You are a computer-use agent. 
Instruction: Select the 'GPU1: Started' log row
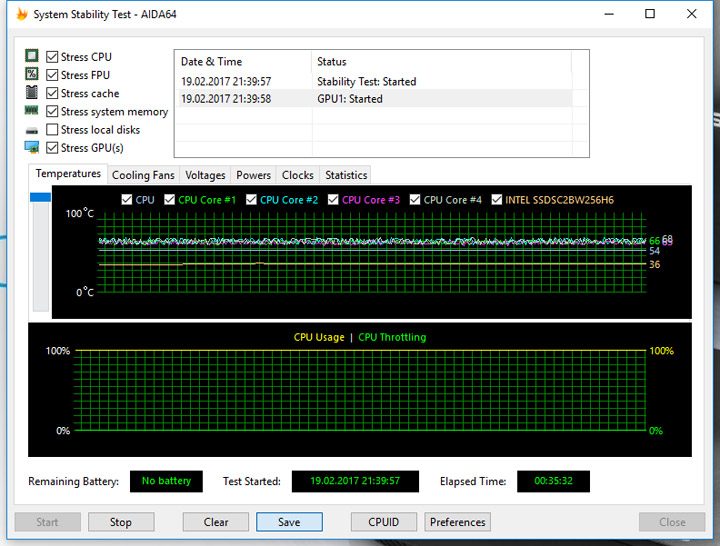pyautogui.click(x=374, y=99)
